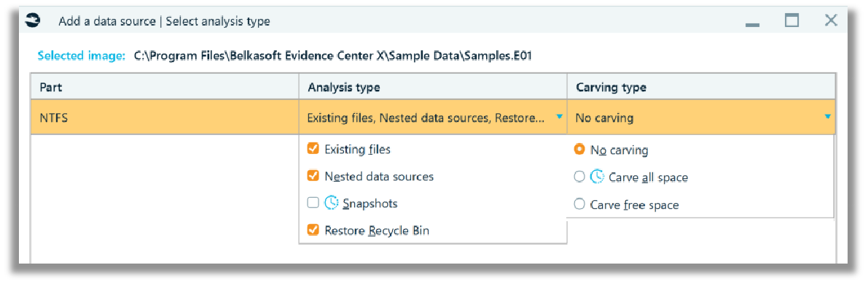Maximize the Add a data source window
The width and height of the screenshot is (868, 284).
[791, 21]
